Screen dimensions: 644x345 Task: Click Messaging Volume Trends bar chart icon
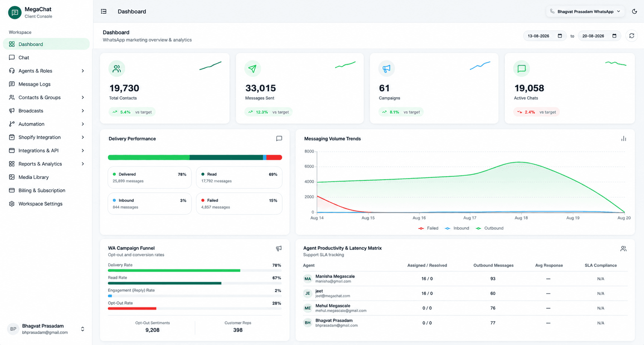pyautogui.click(x=624, y=139)
